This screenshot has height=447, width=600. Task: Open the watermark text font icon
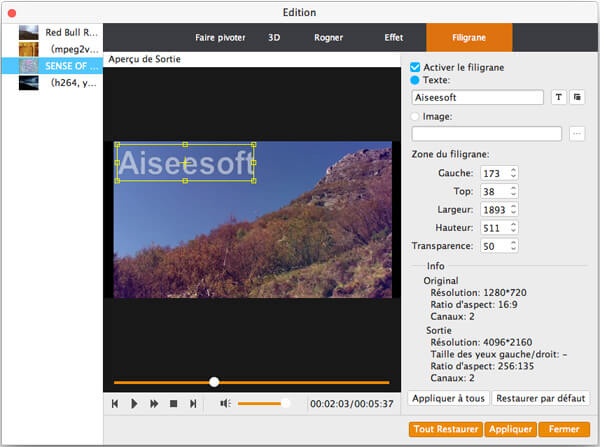(x=559, y=97)
